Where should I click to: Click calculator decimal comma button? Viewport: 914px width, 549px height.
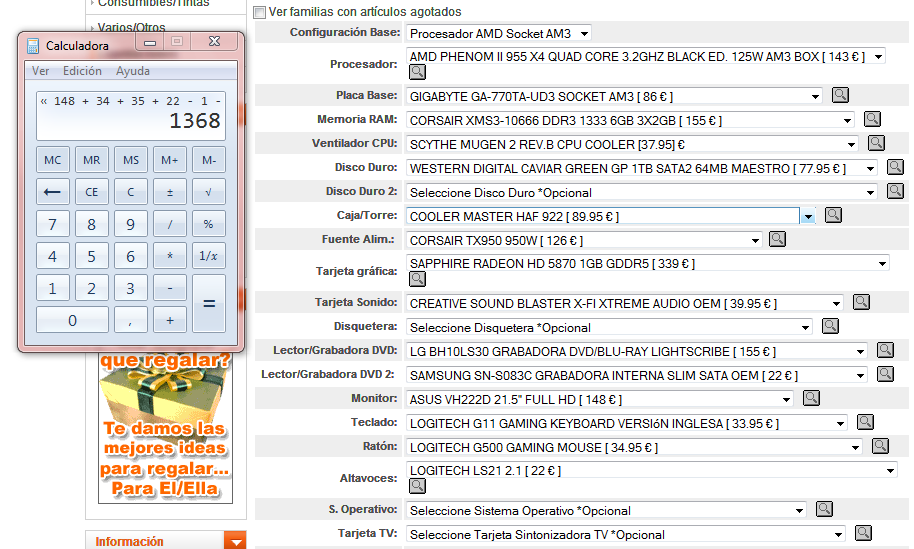131,320
